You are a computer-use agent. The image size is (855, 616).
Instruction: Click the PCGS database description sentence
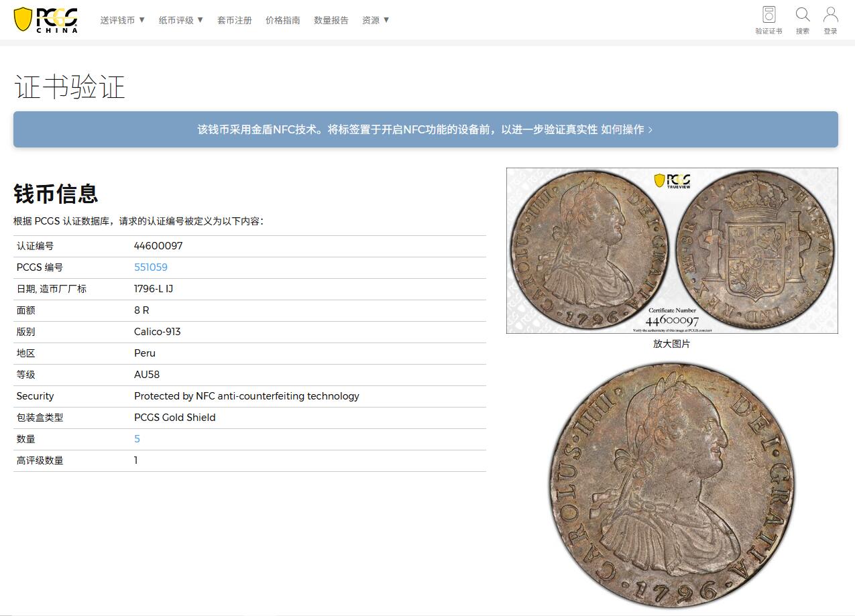click(x=139, y=221)
